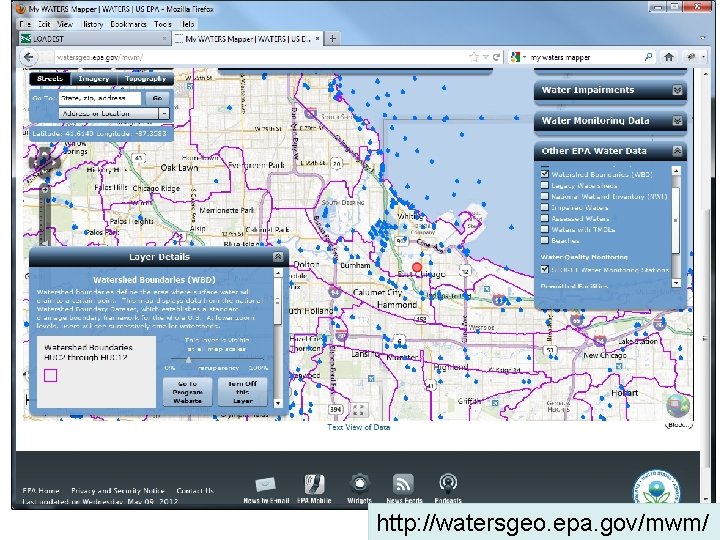
Task: Close the My WATERS Mapper tab
Action: [x=317, y=39]
